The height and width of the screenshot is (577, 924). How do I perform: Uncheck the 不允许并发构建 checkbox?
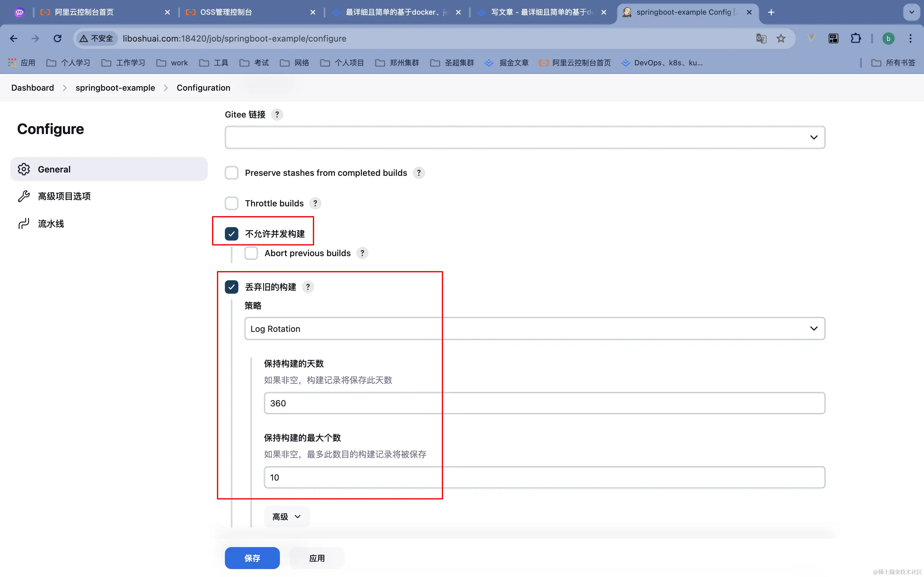pos(231,234)
